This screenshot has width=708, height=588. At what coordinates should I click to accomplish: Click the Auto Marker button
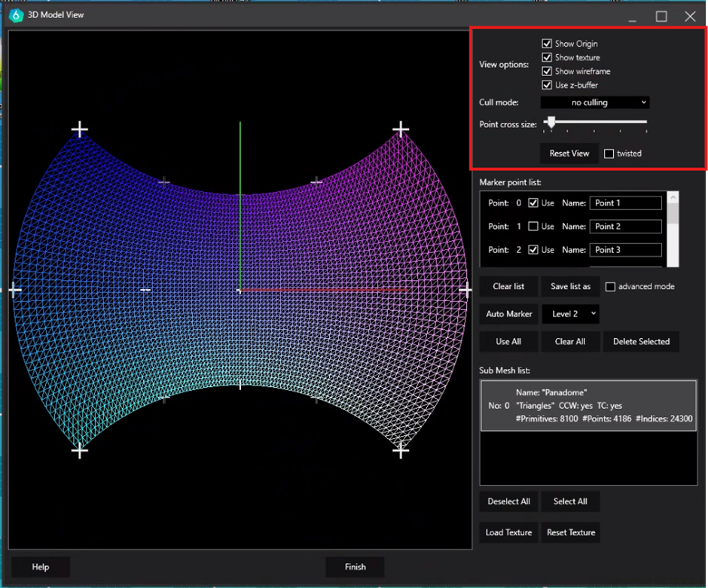coord(509,314)
